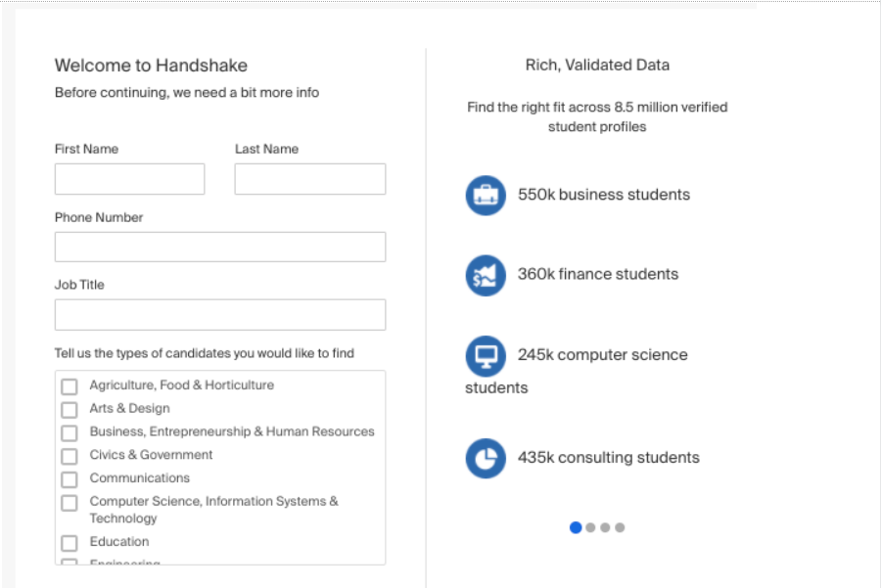The width and height of the screenshot is (881, 588).
Task: Click the consulting students pie chart icon
Action: (486, 458)
